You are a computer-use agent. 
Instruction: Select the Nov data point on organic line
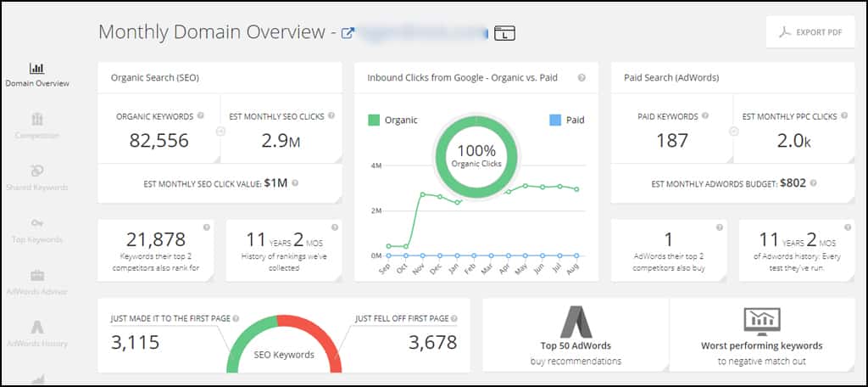point(423,194)
